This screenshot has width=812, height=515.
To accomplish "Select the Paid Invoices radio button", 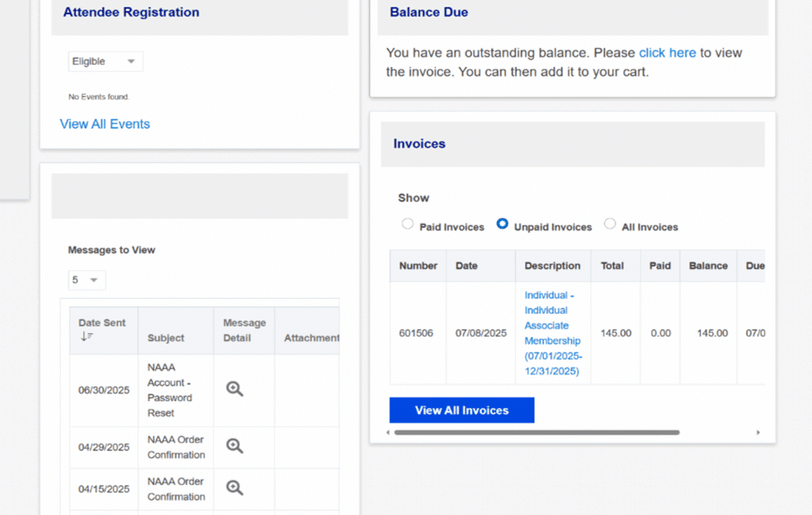I will click(x=408, y=224).
